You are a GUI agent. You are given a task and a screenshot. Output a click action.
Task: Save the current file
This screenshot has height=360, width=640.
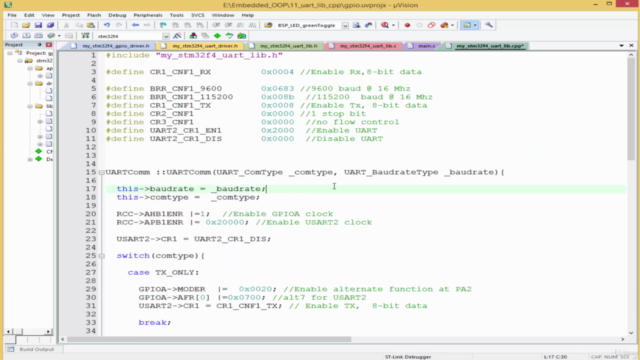(x=38, y=25)
